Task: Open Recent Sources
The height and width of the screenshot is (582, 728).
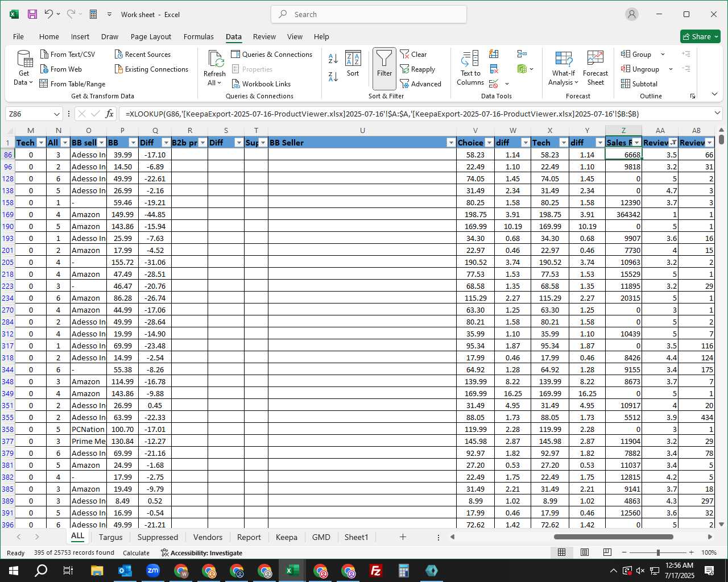Action: (142, 55)
